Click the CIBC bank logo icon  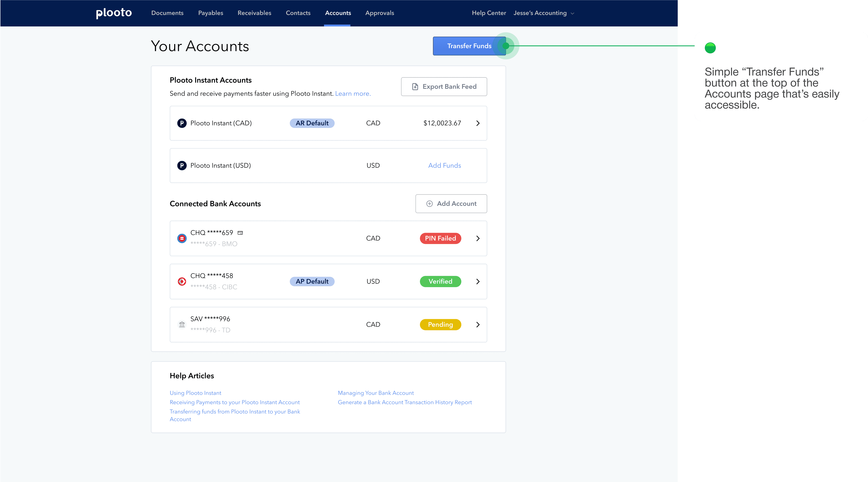pyautogui.click(x=182, y=281)
